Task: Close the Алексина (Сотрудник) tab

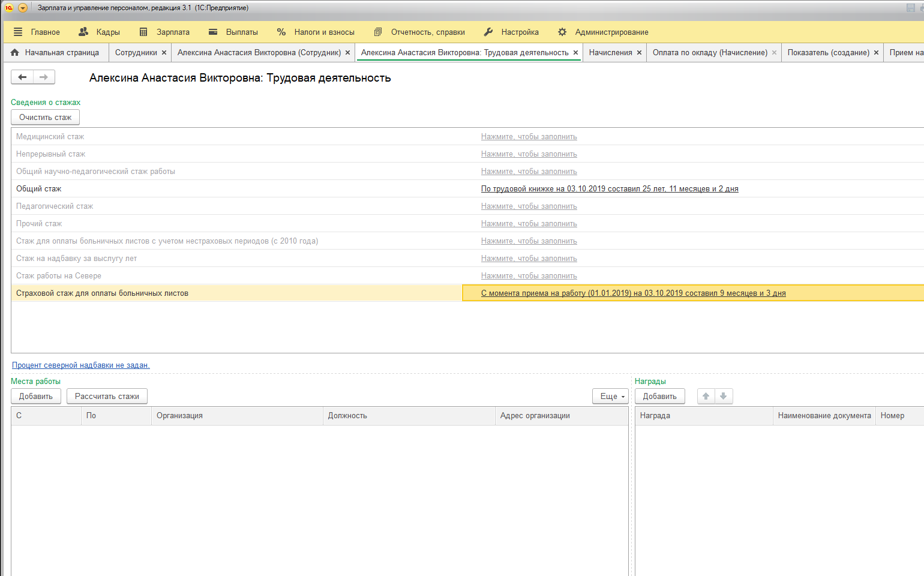Action: tap(347, 53)
